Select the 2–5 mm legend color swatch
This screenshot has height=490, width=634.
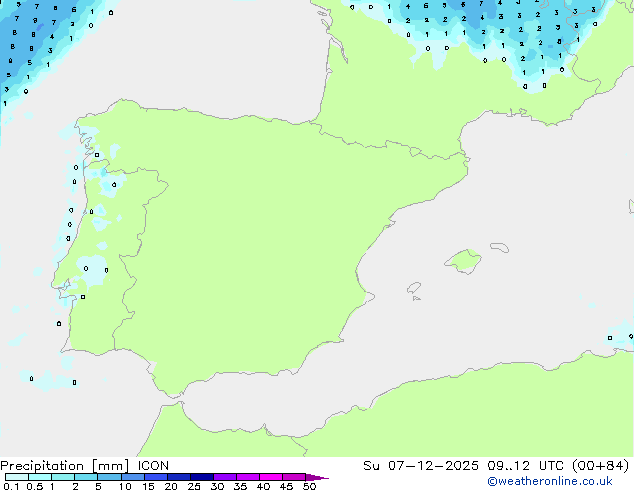(86, 477)
